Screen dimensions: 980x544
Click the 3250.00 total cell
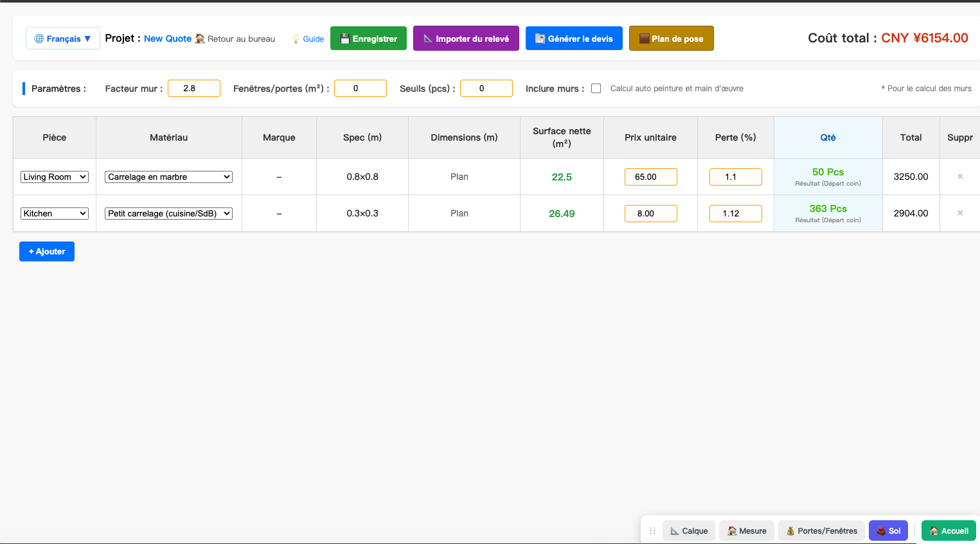pyautogui.click(x=911, y=177)
